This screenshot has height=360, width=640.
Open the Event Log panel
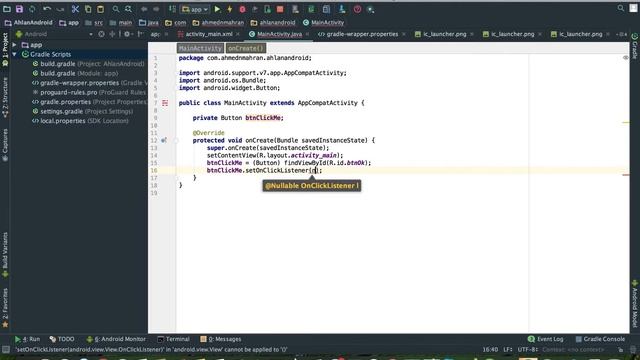(545, 339)
